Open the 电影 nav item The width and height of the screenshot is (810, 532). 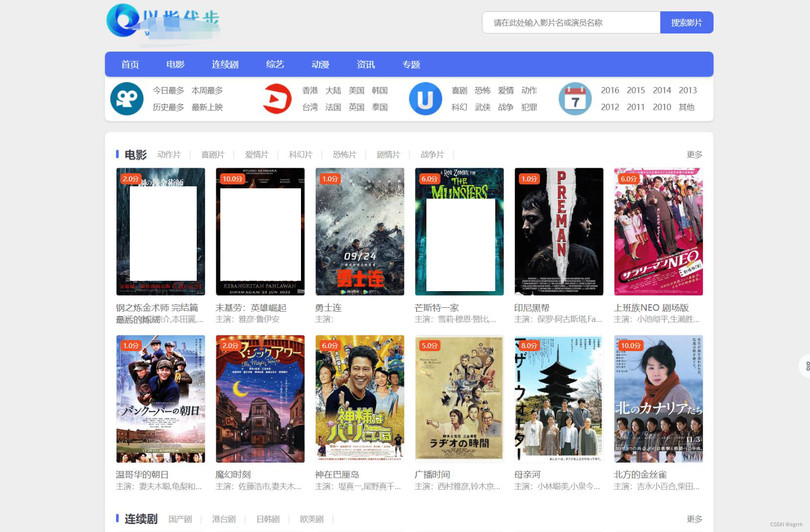[176, 64]
